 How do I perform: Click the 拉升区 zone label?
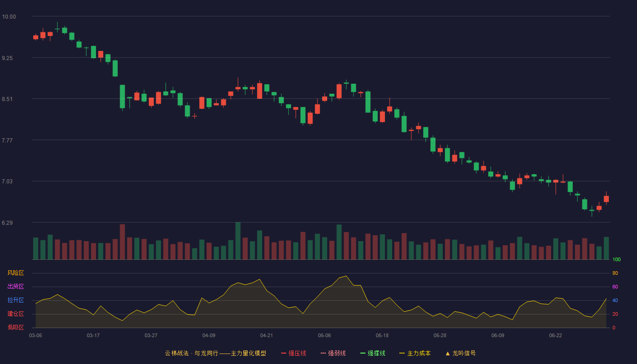pyautogui.click(x=15, y=300)
